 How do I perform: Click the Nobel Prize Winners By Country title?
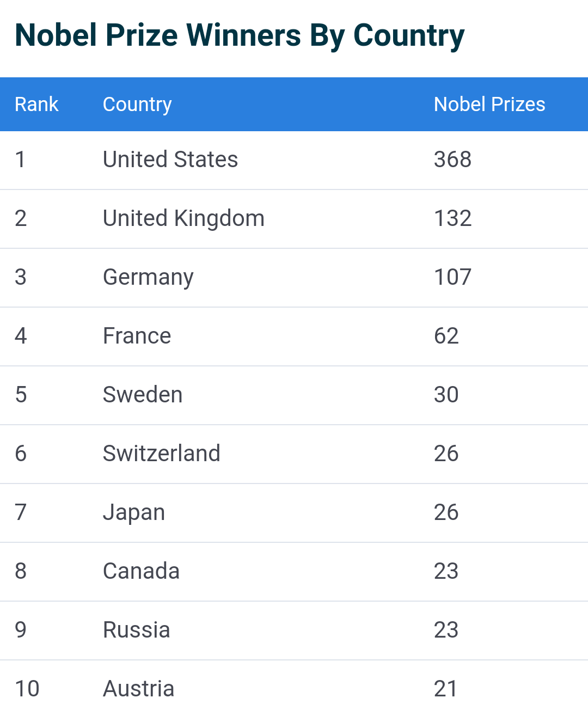point(240,35)
